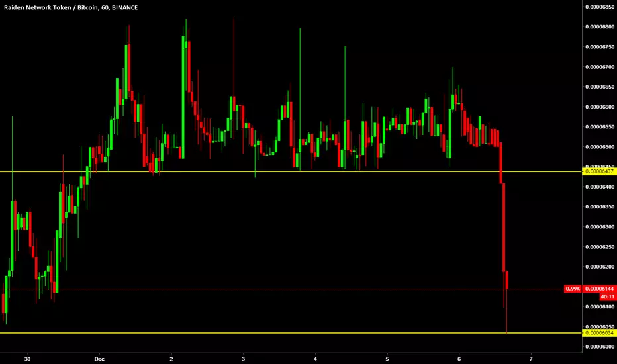Viewport: 617px width, 364px height.
Task: Click the price axis value 0.00006000
Action: point(600,347)
